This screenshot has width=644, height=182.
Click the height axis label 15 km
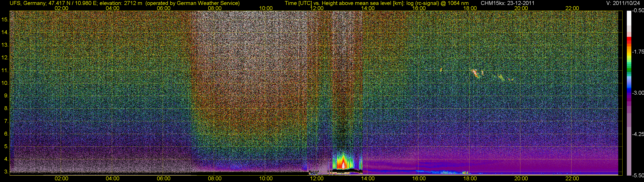5,19
